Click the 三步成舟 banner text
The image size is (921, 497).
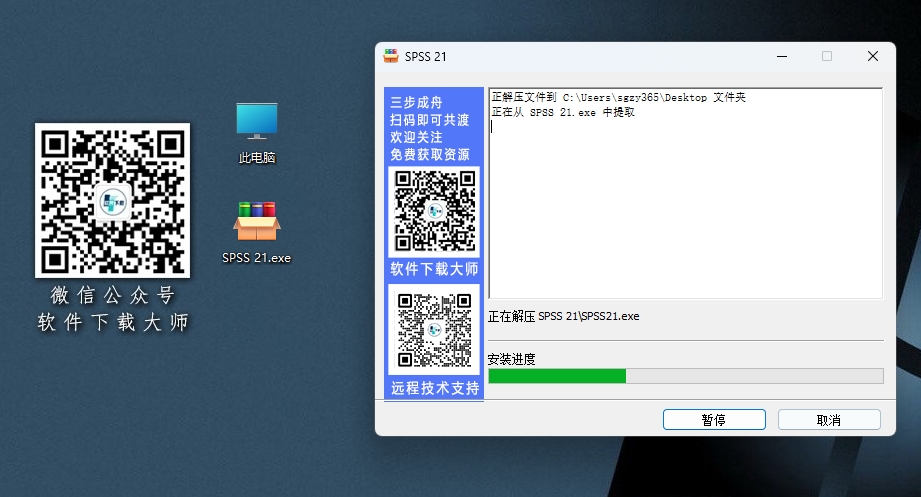pos(416,102)
